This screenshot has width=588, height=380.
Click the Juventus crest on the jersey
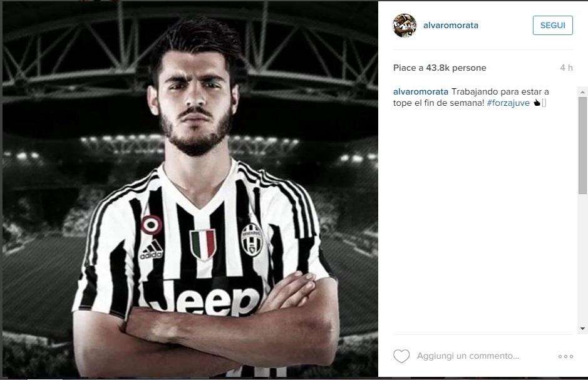tap(252, 239)
